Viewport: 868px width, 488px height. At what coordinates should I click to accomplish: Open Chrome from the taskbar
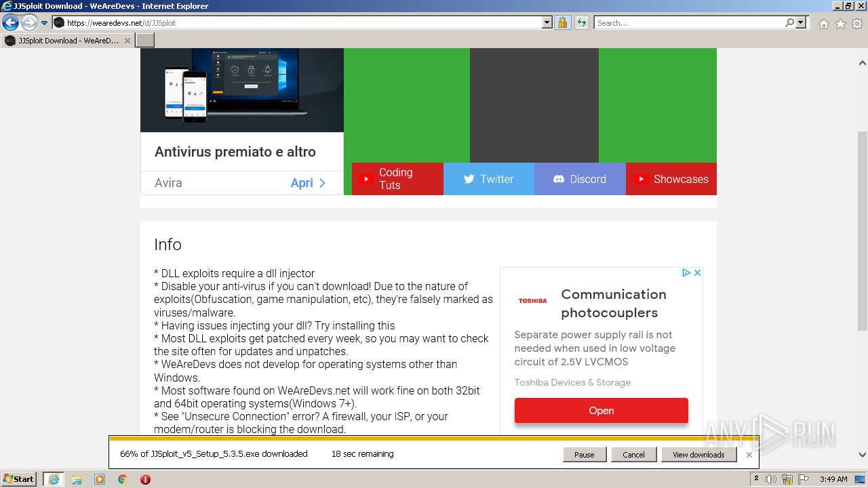click(123, 479)
